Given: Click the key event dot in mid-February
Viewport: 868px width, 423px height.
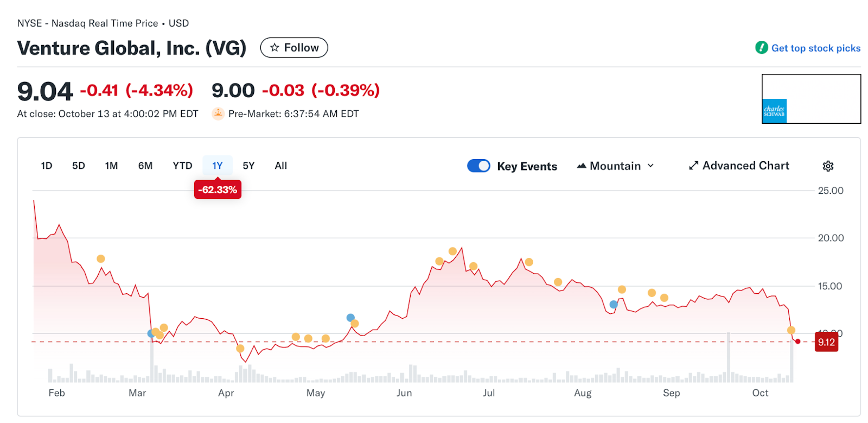Looking at the screenshot, I should pyautogui.click(x=101, y=259).
